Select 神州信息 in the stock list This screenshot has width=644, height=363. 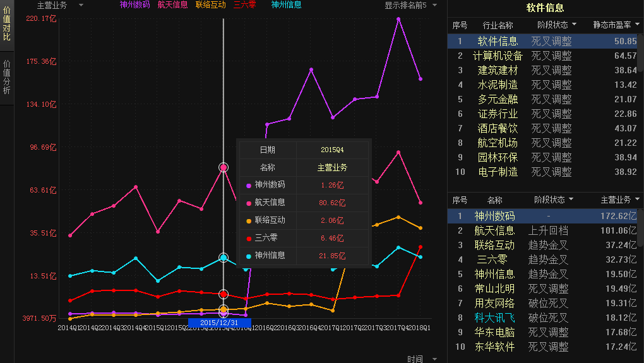click(544, 274)
